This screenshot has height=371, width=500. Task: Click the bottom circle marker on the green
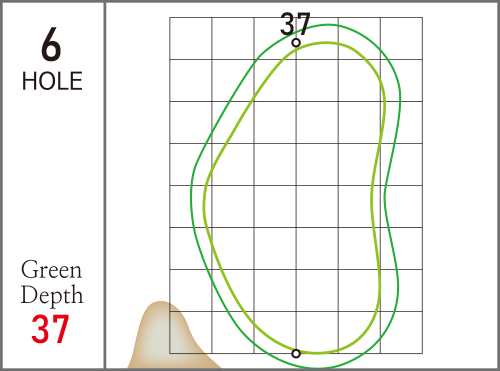pos(296,353)
